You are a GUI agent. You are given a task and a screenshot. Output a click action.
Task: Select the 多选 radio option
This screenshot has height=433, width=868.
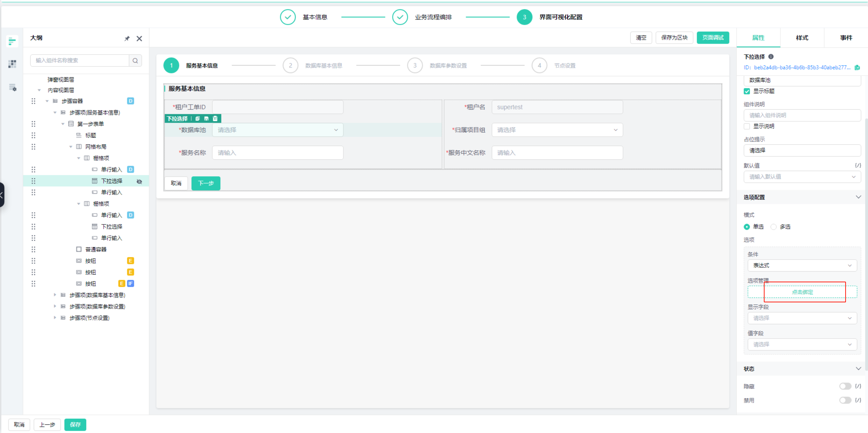(x=774, y=227)
